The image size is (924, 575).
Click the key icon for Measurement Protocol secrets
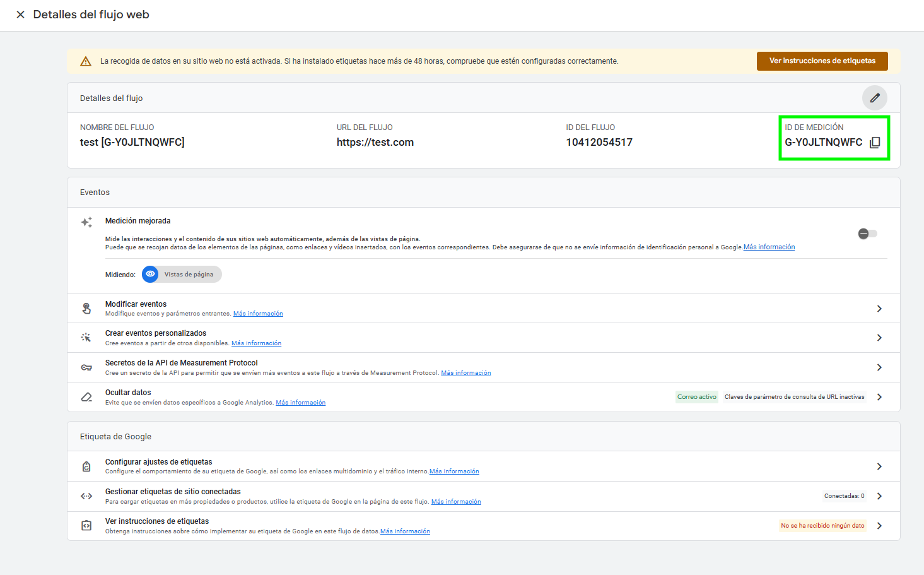tap(86, 367)
